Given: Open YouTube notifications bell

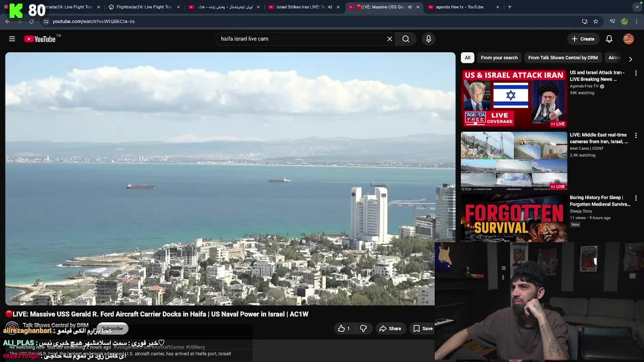Looking at the screenshot, I should pyautogui.click(x=609, y=39).
